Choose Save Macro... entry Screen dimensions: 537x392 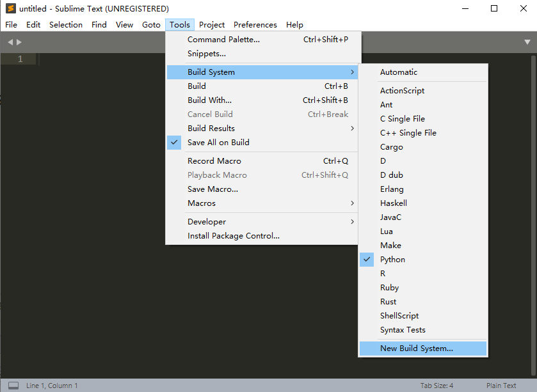(262, 189)
